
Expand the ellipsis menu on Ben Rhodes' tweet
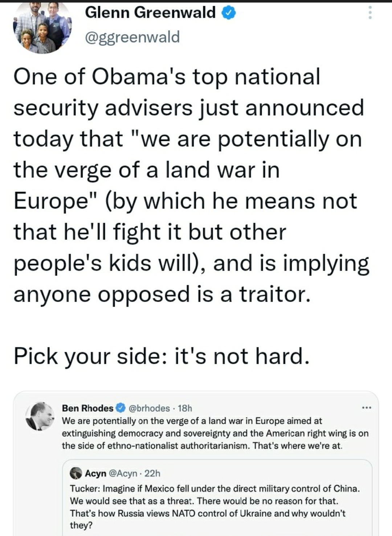click(366, 408)
